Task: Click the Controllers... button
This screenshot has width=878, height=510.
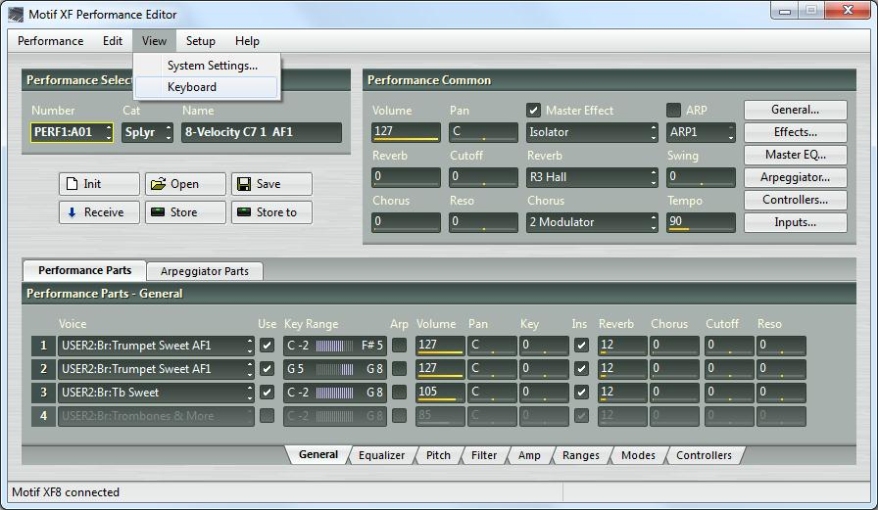Action: [795, 199]
